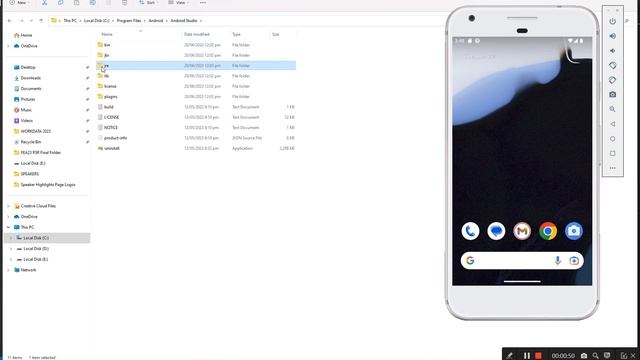The image size is (640, 360).
Task: Sort files by Size column header
Action: (276, 34)
